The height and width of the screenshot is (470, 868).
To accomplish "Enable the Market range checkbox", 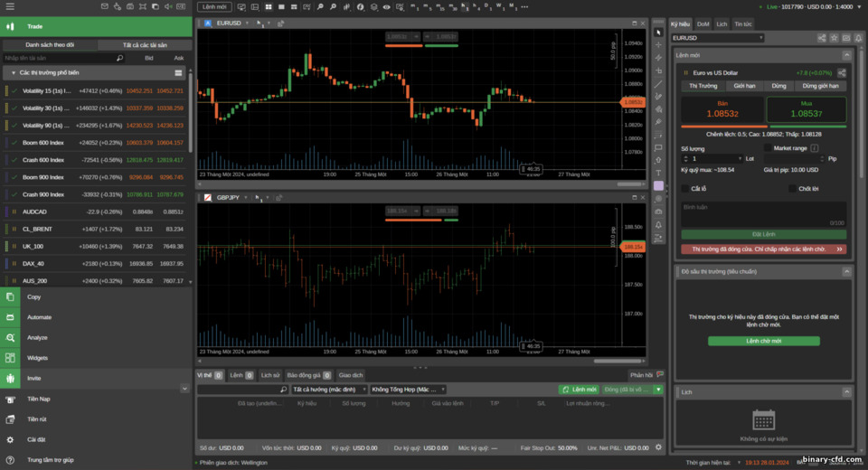I will [x=768, y=148].
